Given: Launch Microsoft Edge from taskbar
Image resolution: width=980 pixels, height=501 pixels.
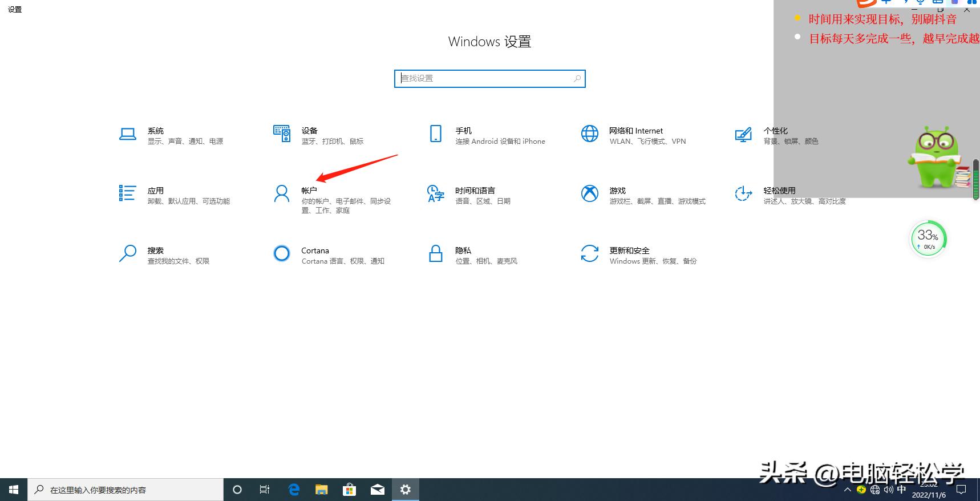Looking at the screenshot, I should point(294,490).
